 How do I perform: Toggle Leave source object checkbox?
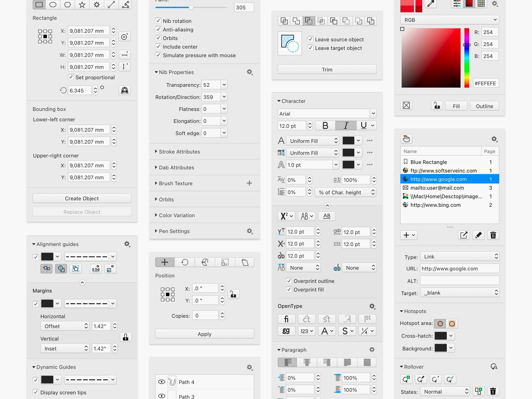pyautogui.click(x=310, y=39)
